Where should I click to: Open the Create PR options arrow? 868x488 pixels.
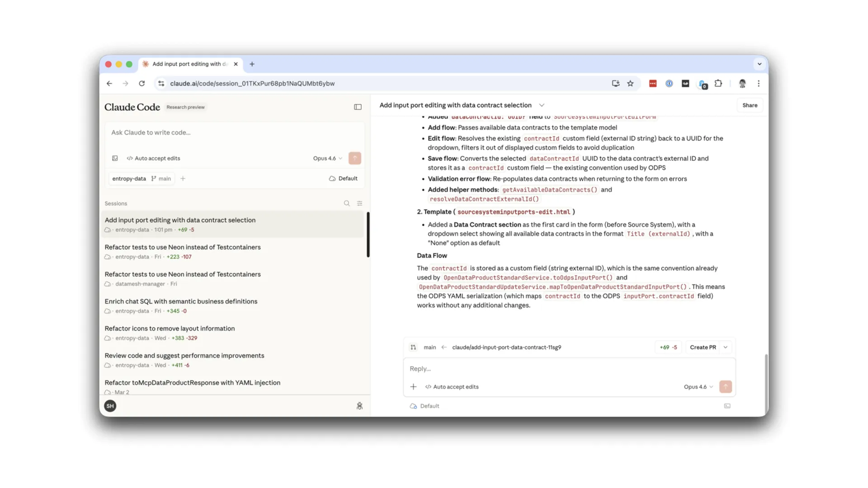pos(726,347)
